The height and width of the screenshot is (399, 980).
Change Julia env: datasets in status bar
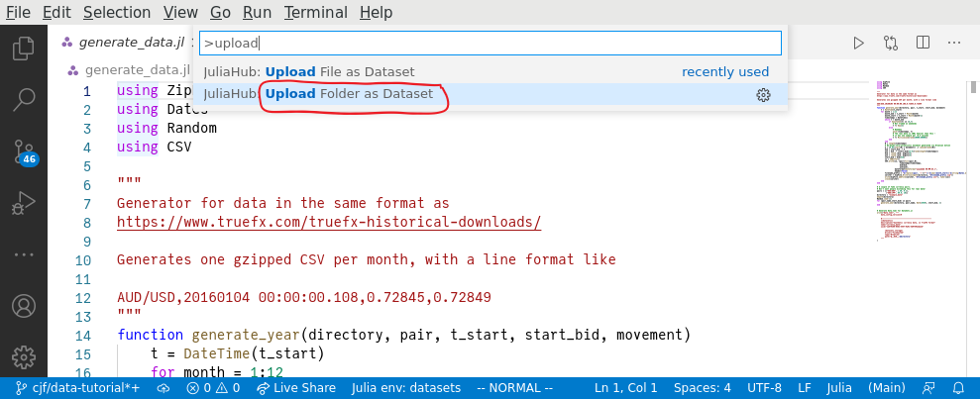[x=406, y=388]
